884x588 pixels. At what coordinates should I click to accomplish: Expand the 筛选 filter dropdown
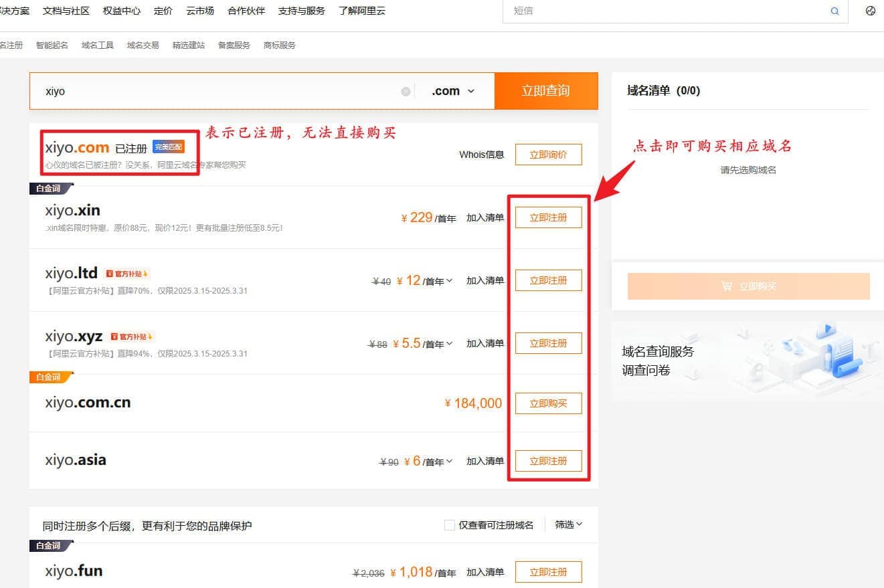tap(568, 524)
